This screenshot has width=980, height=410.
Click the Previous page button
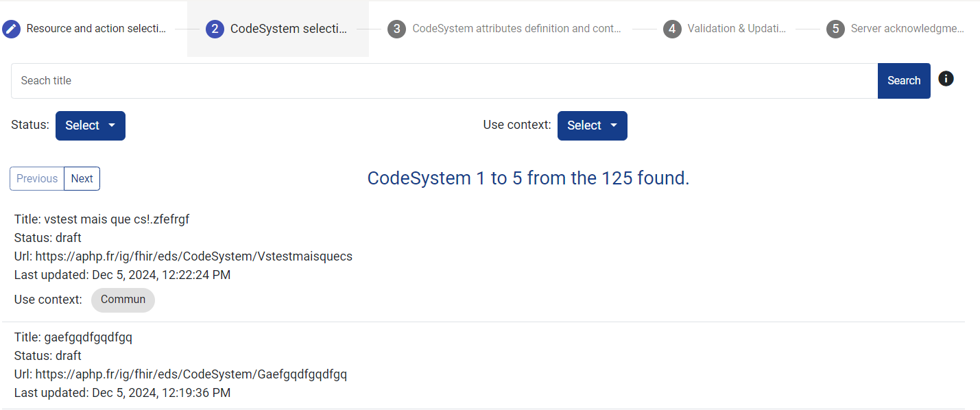[x=37, y=178]
